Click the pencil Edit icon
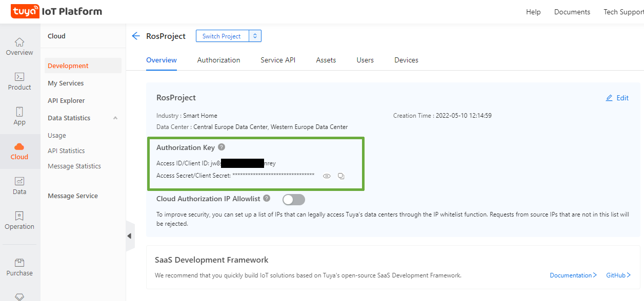Screen dimensions: 644x301 pos(609,98)
